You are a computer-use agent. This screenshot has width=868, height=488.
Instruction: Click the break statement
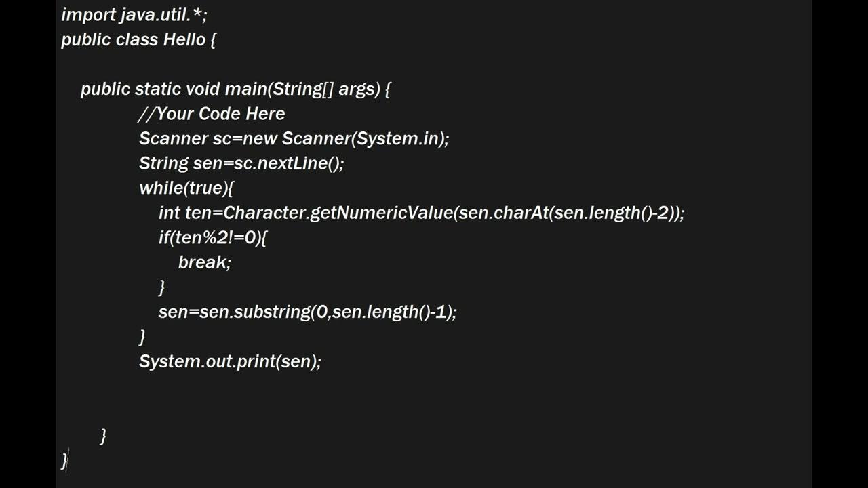(x=204, y=263)
